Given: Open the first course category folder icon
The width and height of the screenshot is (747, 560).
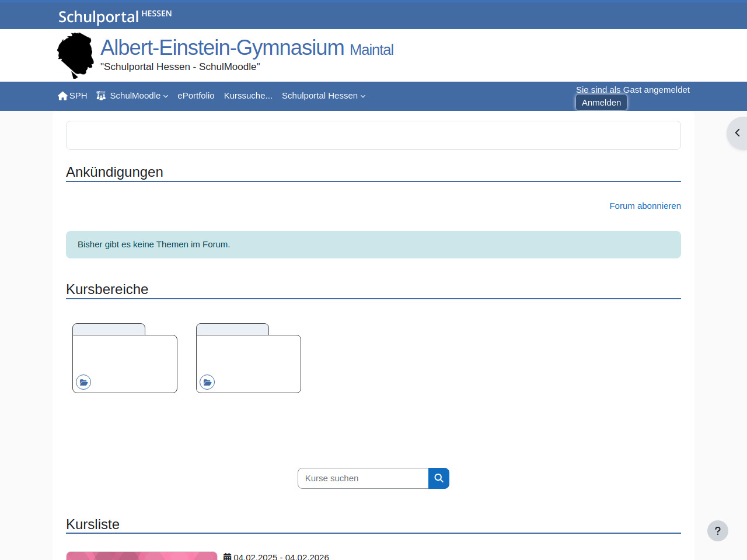Looking at the screenshot, I should point(83,382).
